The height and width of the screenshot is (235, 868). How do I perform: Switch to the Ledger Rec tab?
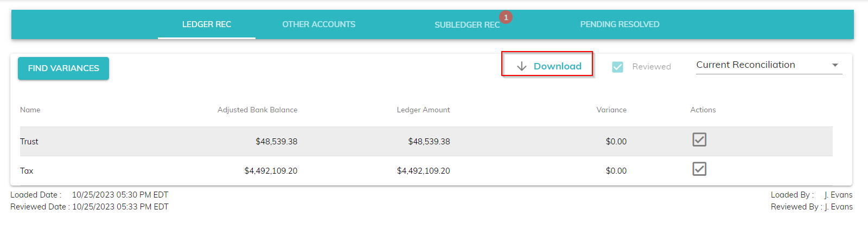207,24
